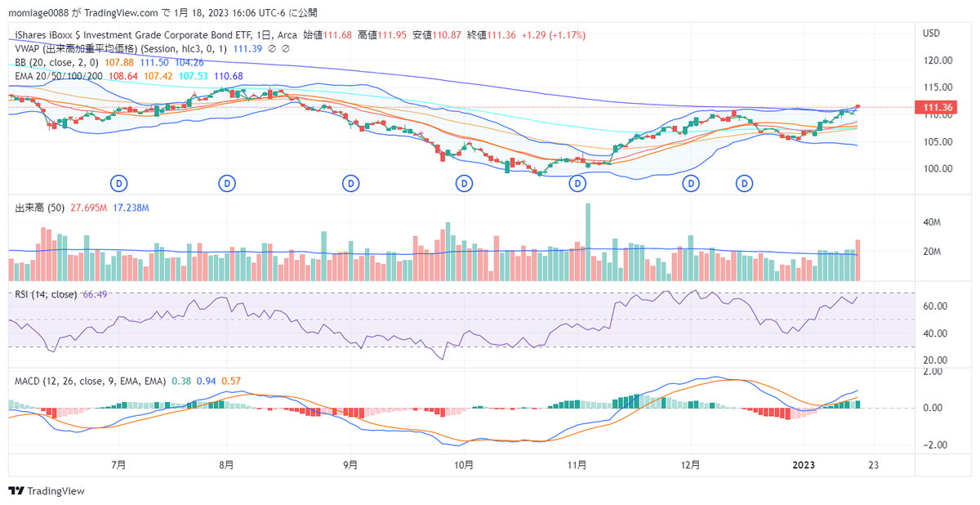This screenshot has height=505, width=980.
Task: Click the TradingView logo at bottom left
Action: click(x=46, y=491)
